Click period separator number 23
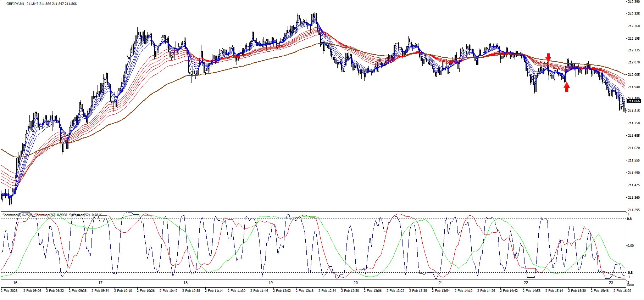644x300 pixels. coord(611,283)
